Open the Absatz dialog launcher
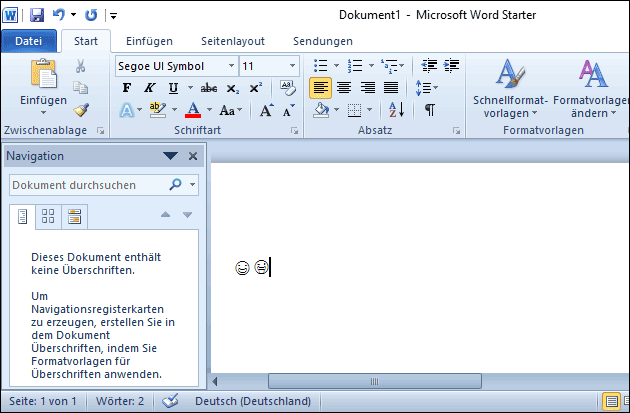The width and height of the screenshot is (630, 413). pos(456,131)
